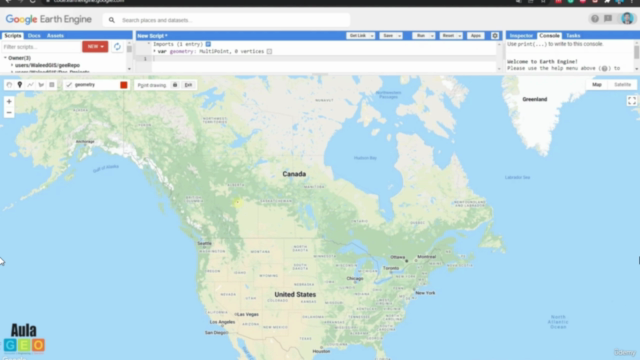This screenshot has width=640, height=360.
Task: Select the add marker point tool
Action: 20,85
